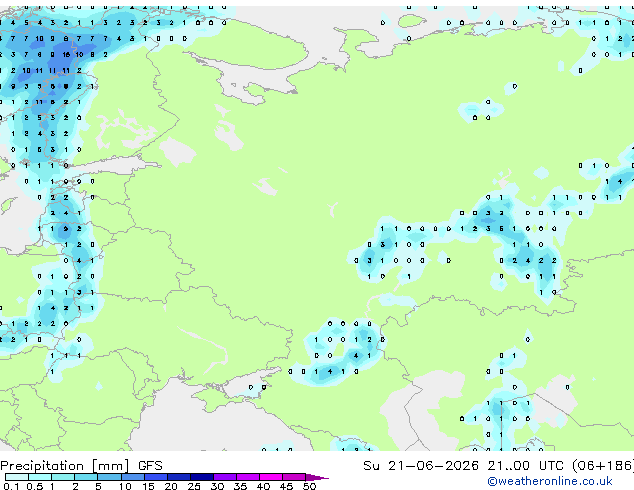Click the 0.5–1 mm legend color box
The image size is (634, 490).
[x=40, y=477]
